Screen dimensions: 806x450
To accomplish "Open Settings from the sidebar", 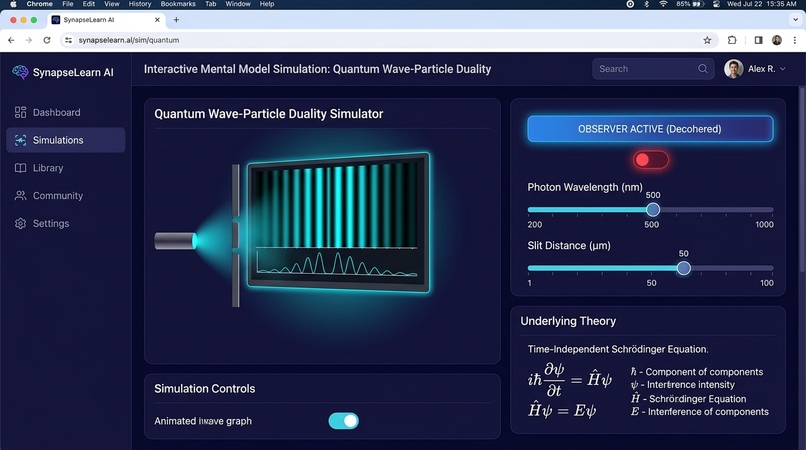I will click(x=66, y=223).
